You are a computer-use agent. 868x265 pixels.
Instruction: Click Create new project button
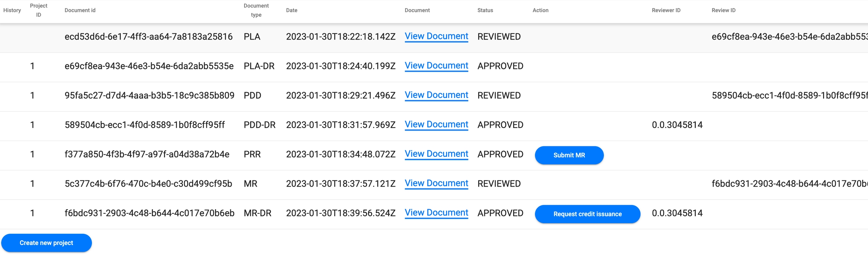46,243
